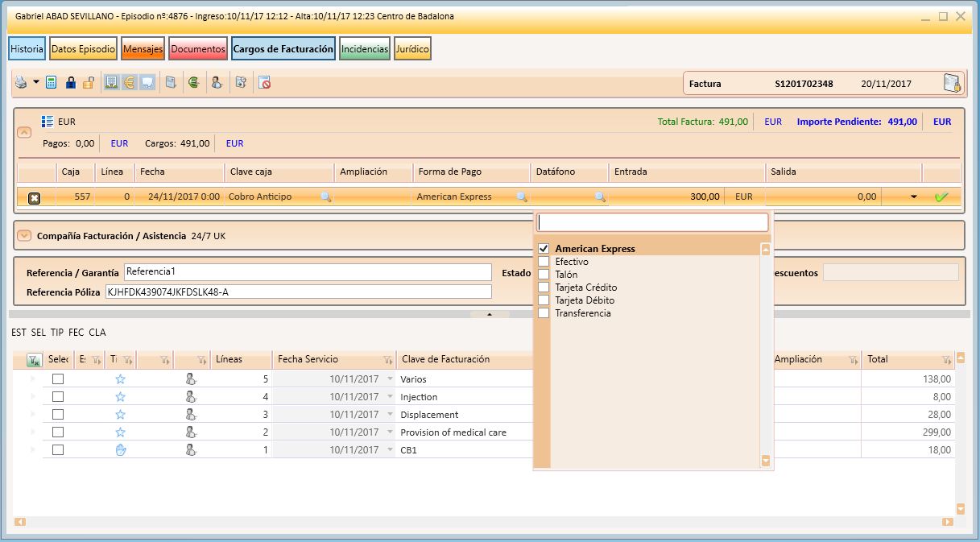This screenshot has height=542, width=980.
Task: Click the checklist document toolbar icon
Action: [240, 82]
